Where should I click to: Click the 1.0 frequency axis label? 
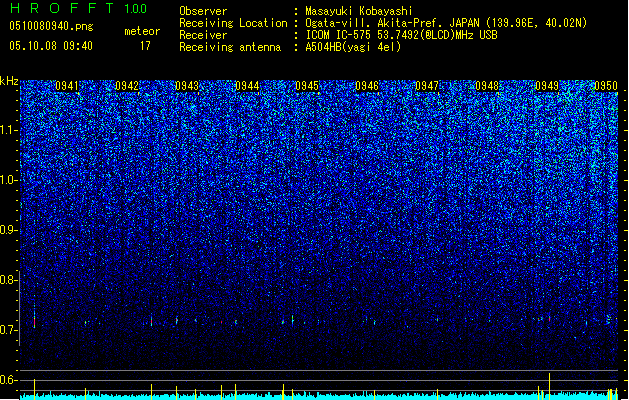tap(9, 180)
